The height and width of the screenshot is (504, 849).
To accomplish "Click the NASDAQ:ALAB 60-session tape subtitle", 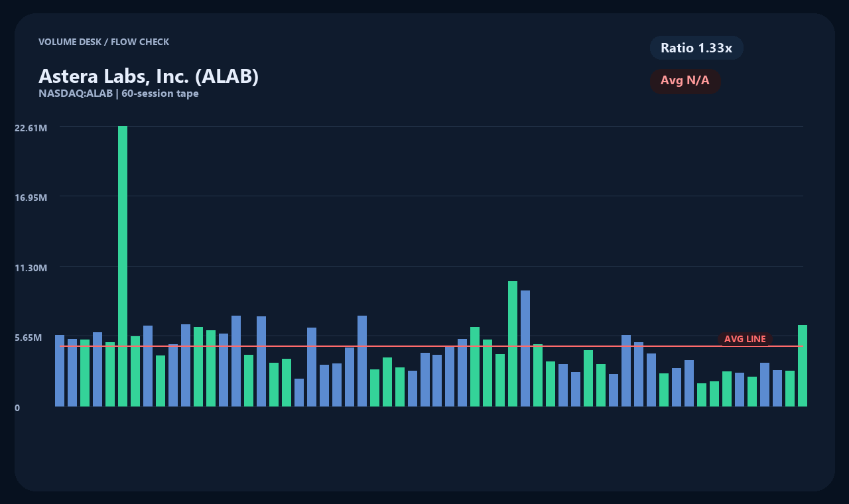I will point(119,94).
